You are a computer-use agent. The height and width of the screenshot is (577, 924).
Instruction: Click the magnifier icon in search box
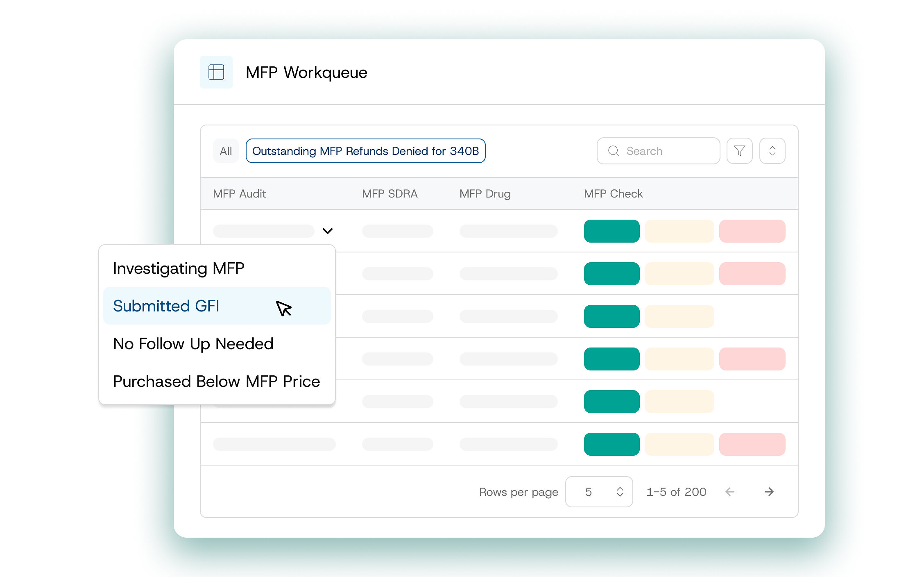[613, 151]
